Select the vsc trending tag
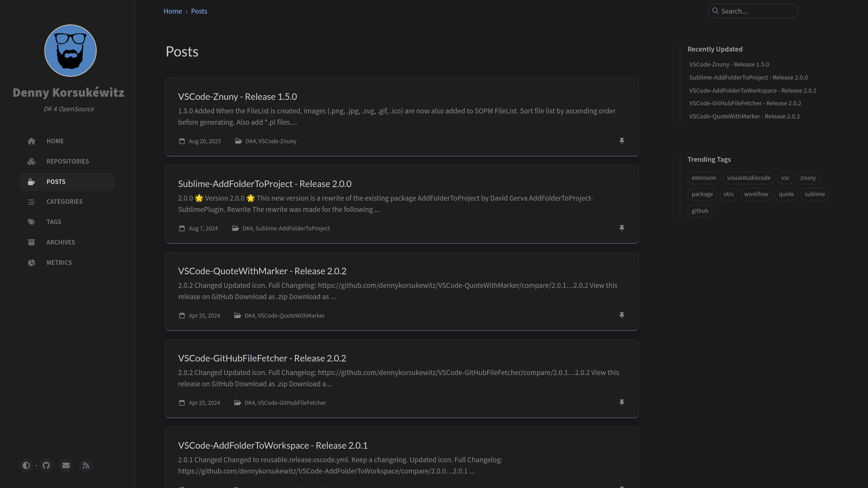868x488 pixels. point(785,178)
